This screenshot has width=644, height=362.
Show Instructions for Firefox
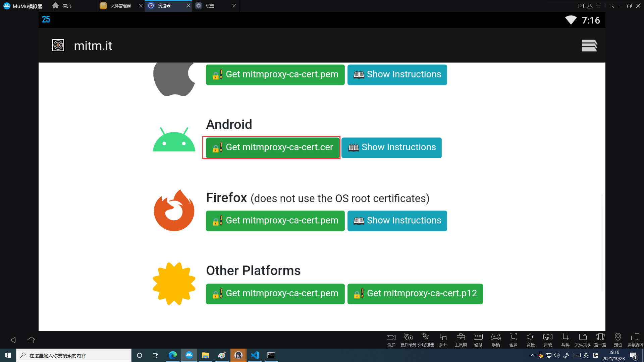397,221
